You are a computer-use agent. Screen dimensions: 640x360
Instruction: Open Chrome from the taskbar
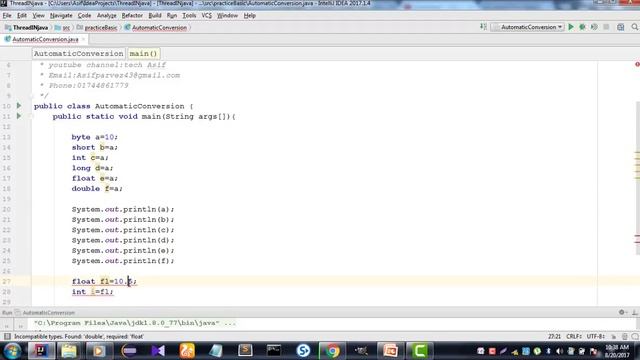tap(332, 351)
